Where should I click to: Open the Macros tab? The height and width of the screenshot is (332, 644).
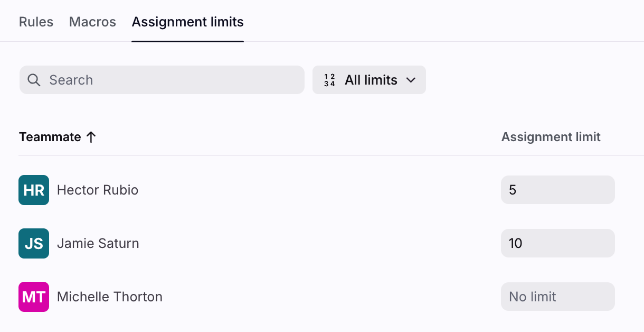click(92, 22)
